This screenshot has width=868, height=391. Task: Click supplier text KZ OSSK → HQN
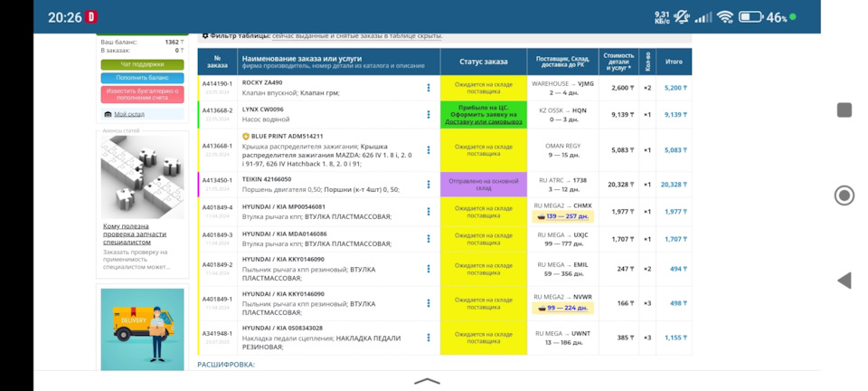click(x=563, y=110)
